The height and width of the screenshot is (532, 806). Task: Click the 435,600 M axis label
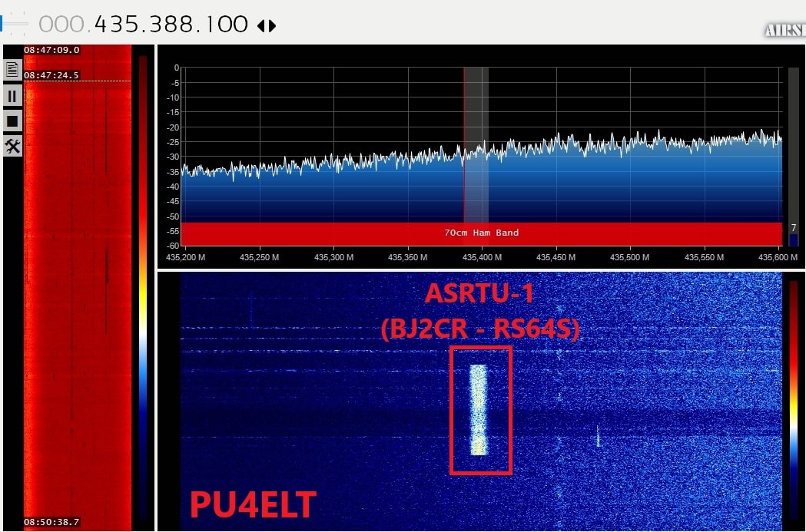click(778, 257)
